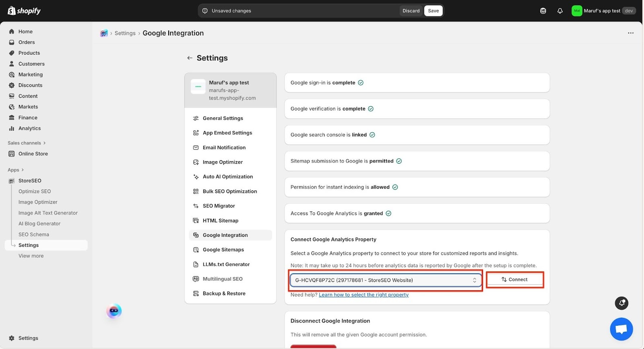Open Optimize SEO under StoreSEO
This screenshot has height=349, width=644.
click(x=35, y=191)
